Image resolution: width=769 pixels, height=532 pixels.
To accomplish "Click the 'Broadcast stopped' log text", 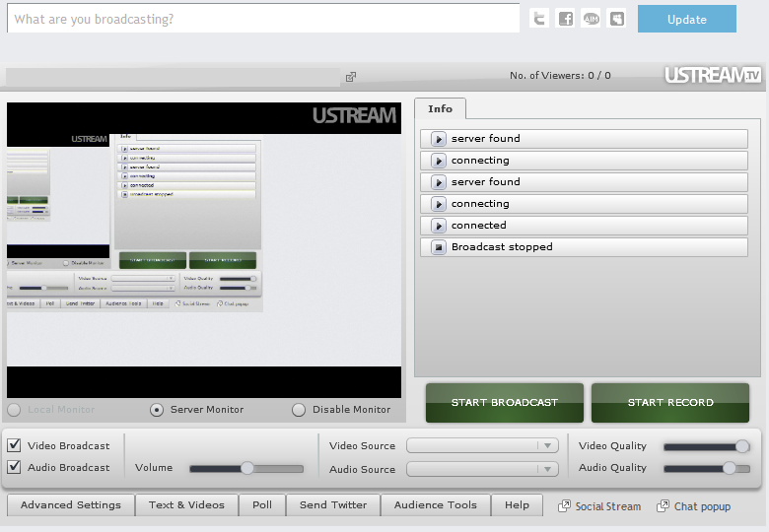I will (x=502, y=247).
